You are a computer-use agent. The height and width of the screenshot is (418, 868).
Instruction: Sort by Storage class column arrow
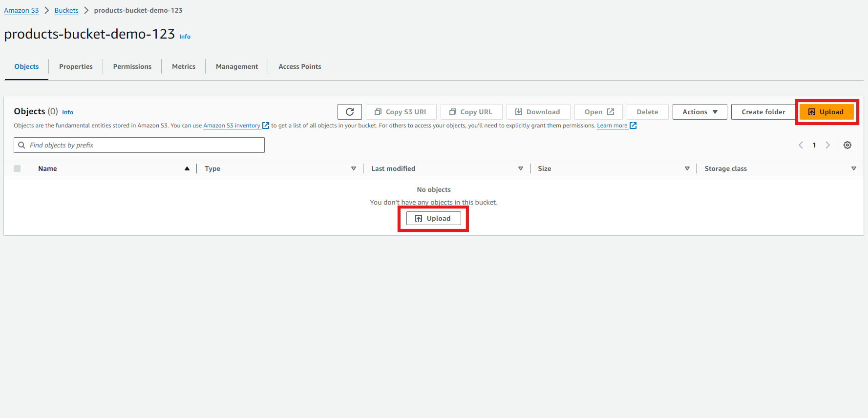[x=854, y=168]
